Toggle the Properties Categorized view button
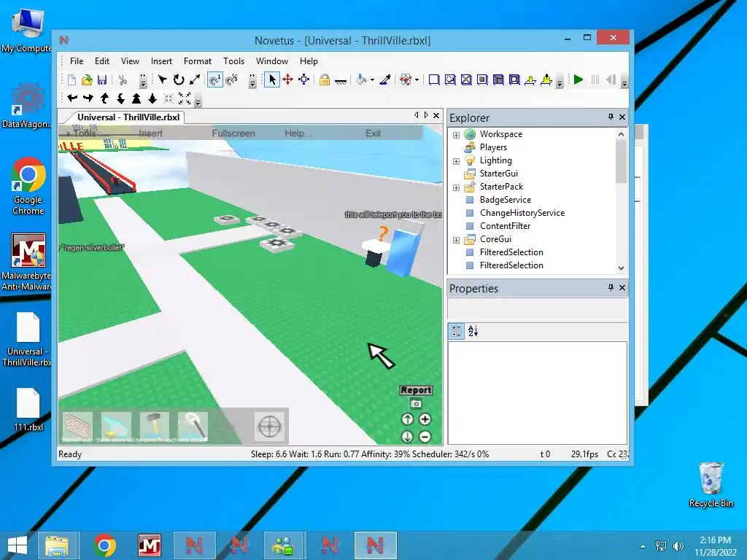The image size is (747, 560). point(457,331)
